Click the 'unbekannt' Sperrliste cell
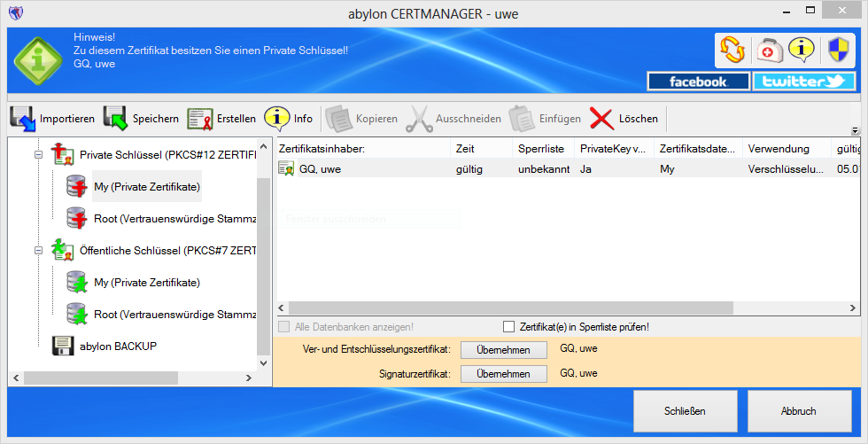 pos(544,169)
